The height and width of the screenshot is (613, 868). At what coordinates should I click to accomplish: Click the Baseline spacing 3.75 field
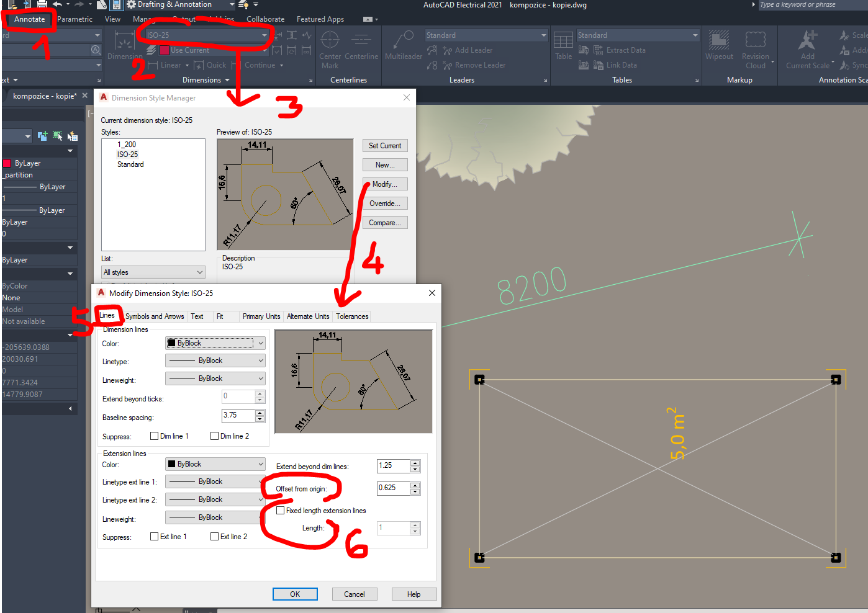coord(238,415)
